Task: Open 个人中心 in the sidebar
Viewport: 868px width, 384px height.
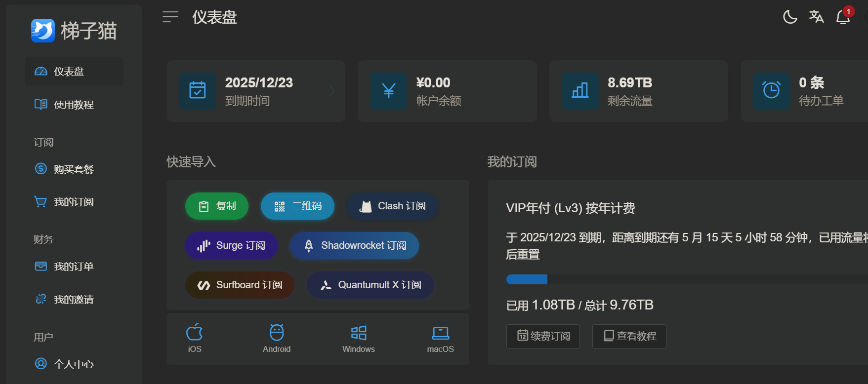Action: tap(74, 364)
